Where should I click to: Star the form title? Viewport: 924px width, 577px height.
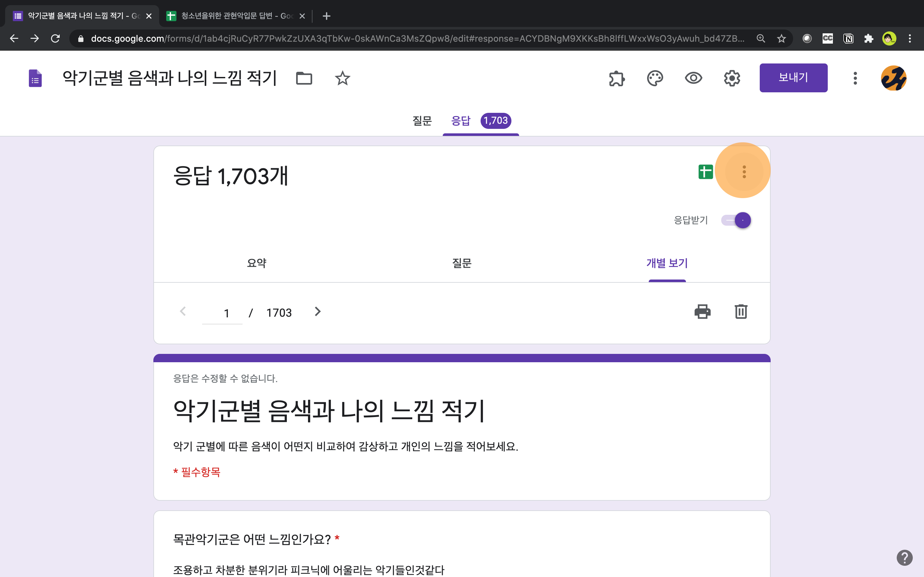(x=342, y=78)
